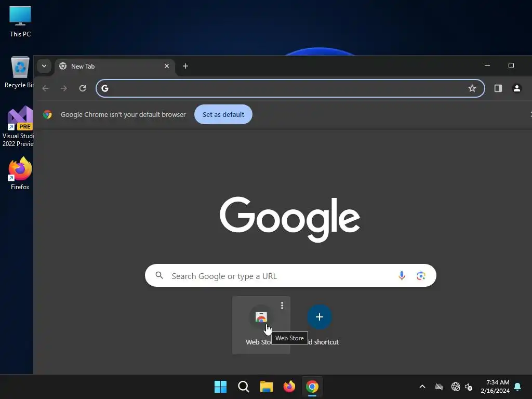Bookmark this tab with the star icon
The height and width of the screenshot is (399, 532).
coord(472,88)
